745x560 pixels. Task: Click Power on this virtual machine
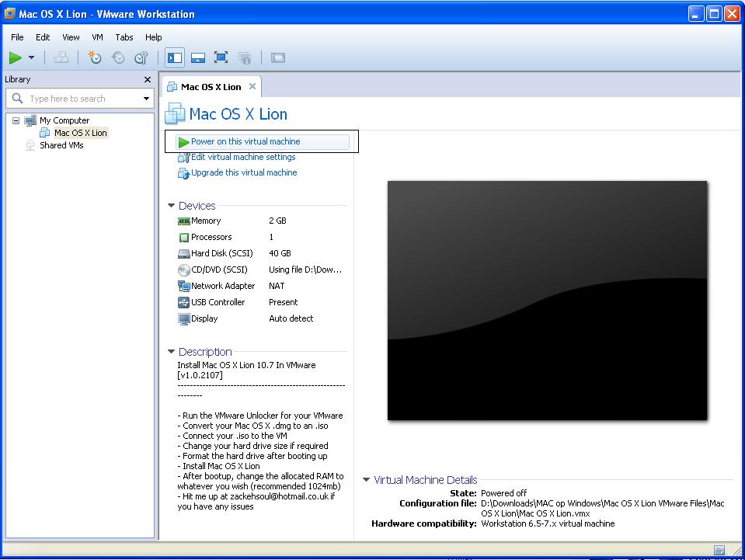262,141
